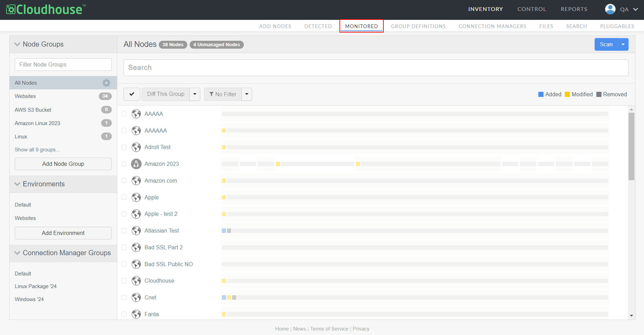Switch to the Group Definitions tab
This screenshot has height=335, width=644.
click(x=418, y=26)
